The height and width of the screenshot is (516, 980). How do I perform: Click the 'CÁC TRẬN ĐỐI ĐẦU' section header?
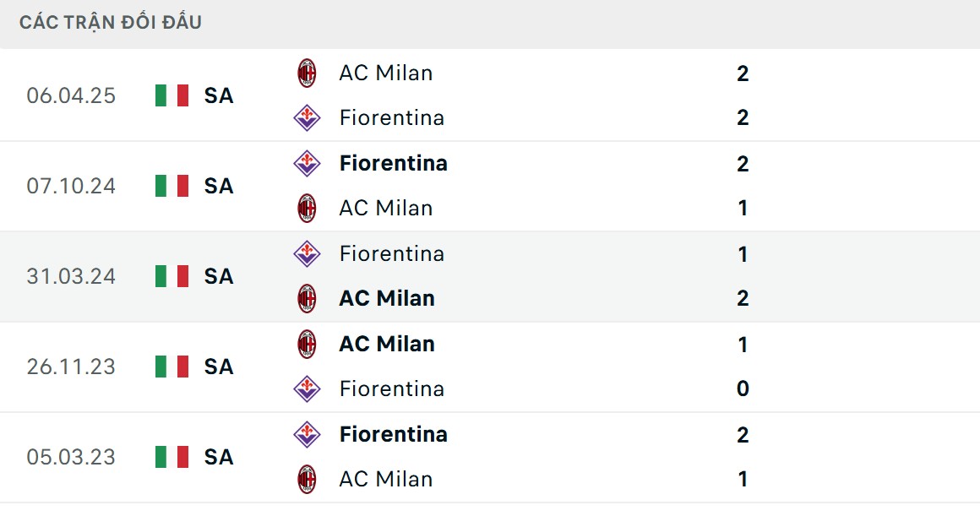point(111,23)
